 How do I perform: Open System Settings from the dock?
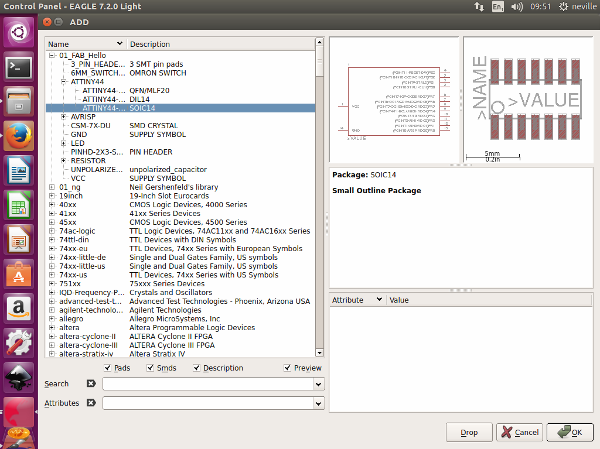pos(18,342)
